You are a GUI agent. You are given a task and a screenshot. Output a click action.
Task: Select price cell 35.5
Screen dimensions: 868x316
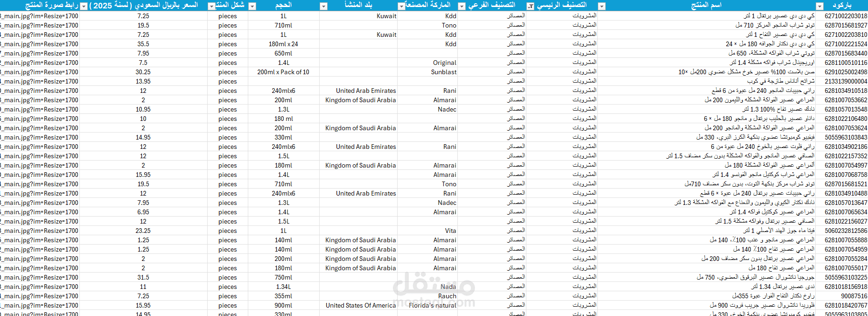point(143,44)
